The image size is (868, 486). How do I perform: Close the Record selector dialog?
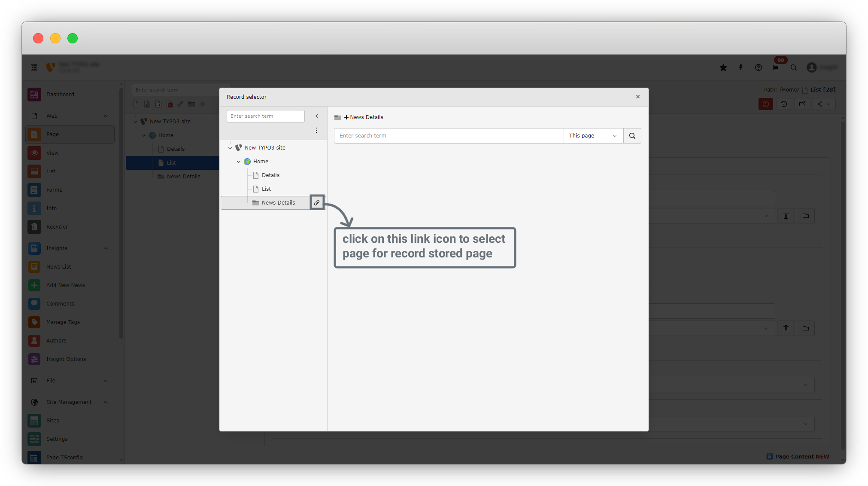638,97
